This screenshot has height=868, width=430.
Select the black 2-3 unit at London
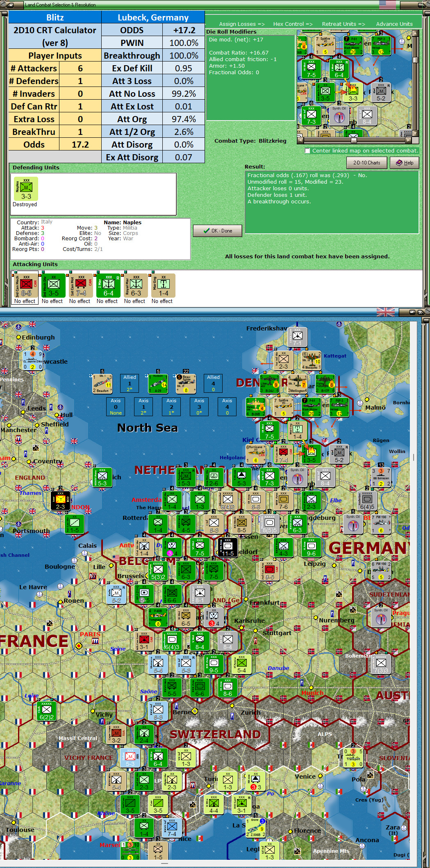[60, 501]
